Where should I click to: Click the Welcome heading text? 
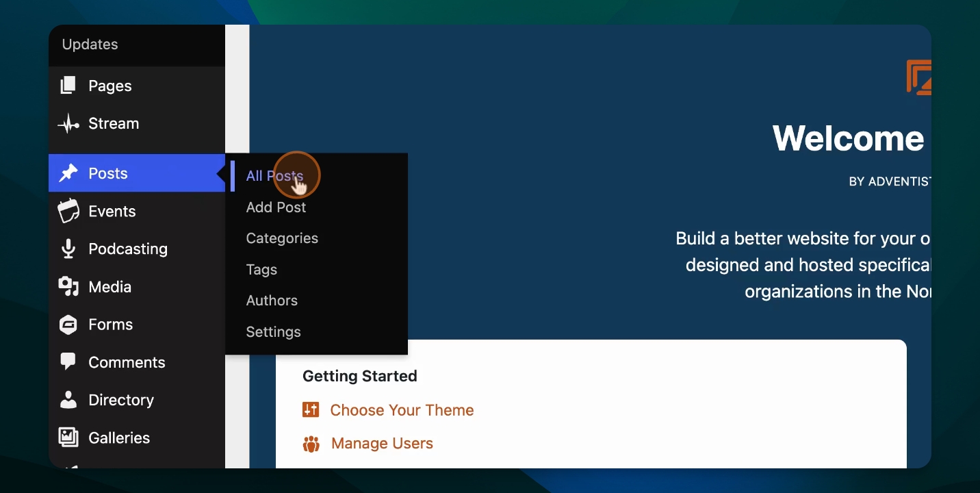pyautogui.click(x=849, y=138)
